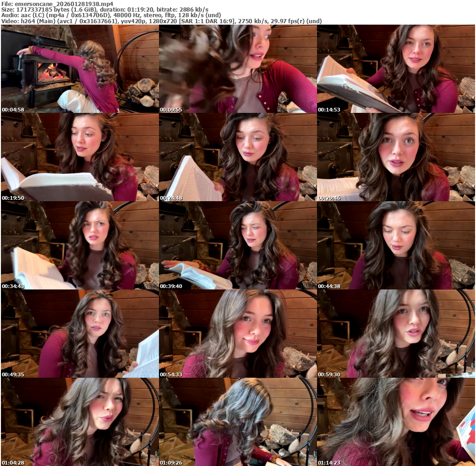
Task: Click the Video line with h264 (Main)
Action: (161, 21)
